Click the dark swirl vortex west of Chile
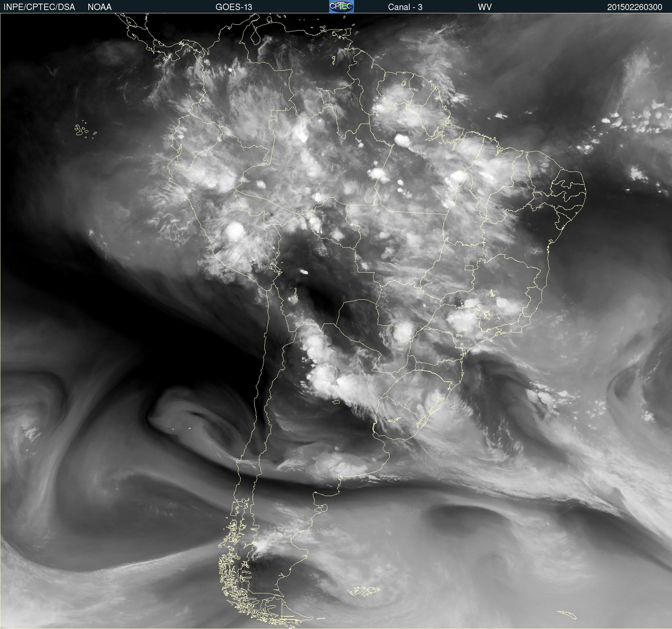672x629 pixels. click(187, 413)
